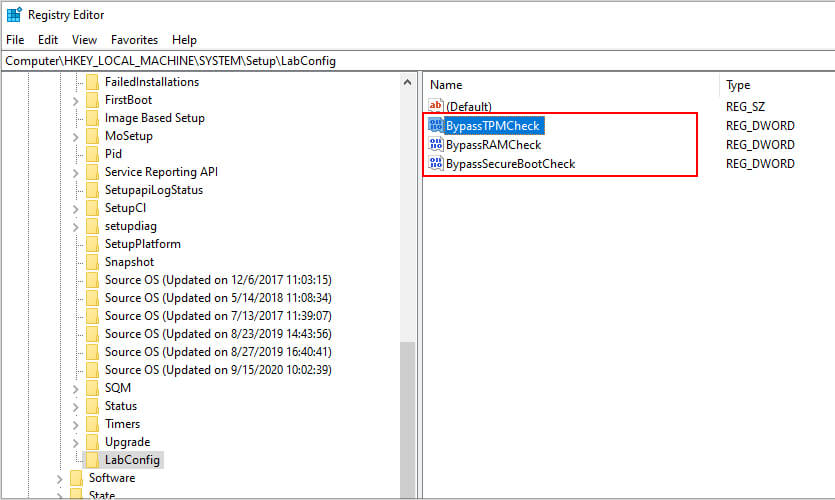Open the File menu
The image size is (835, 500).
coord(15,40)
